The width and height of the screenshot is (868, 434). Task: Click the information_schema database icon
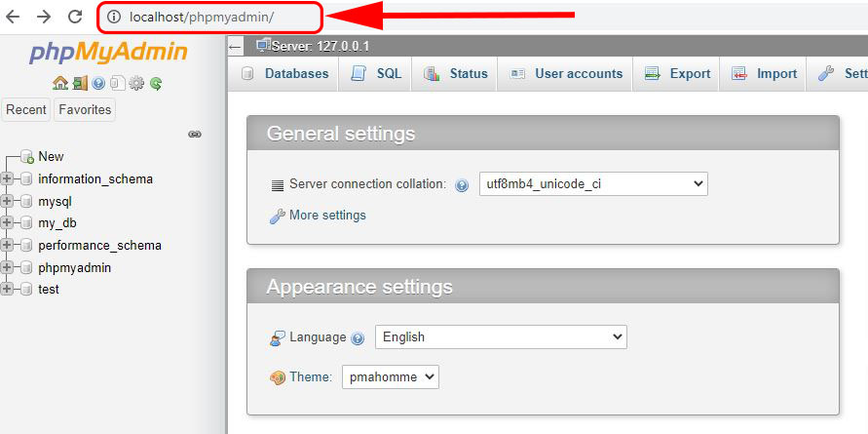coord(26,179)
